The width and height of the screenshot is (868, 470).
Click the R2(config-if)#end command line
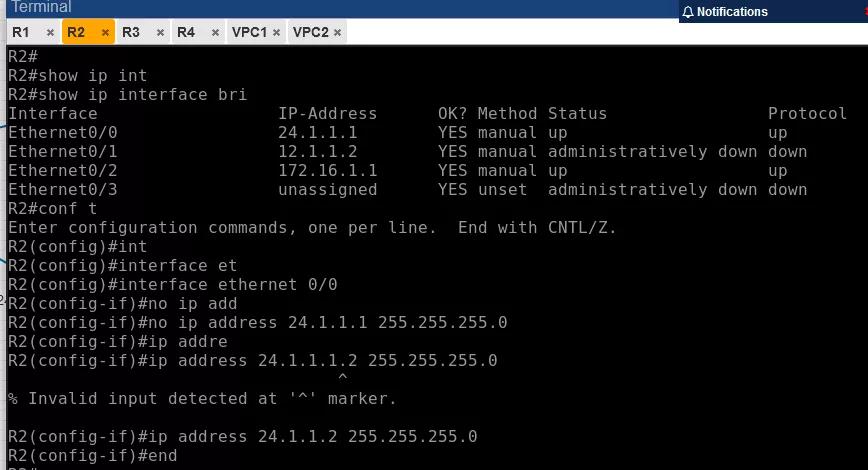point(92,456)
